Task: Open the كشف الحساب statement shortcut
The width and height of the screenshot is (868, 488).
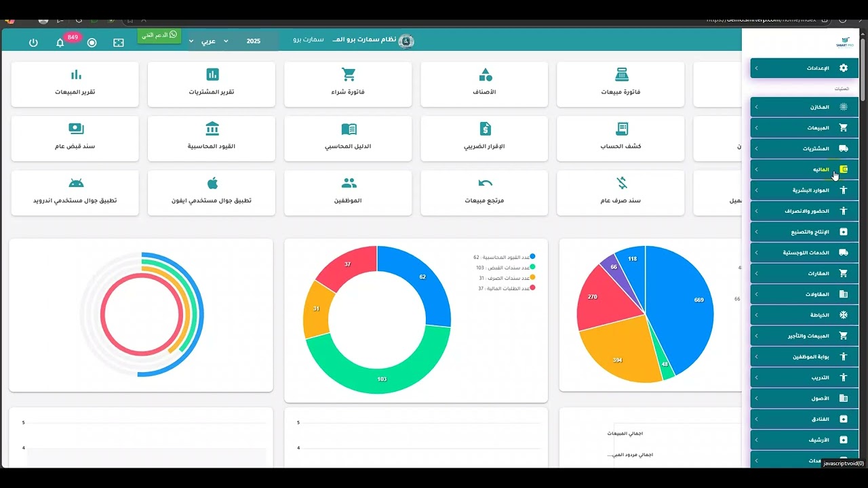Action: [x=620, y=138]
